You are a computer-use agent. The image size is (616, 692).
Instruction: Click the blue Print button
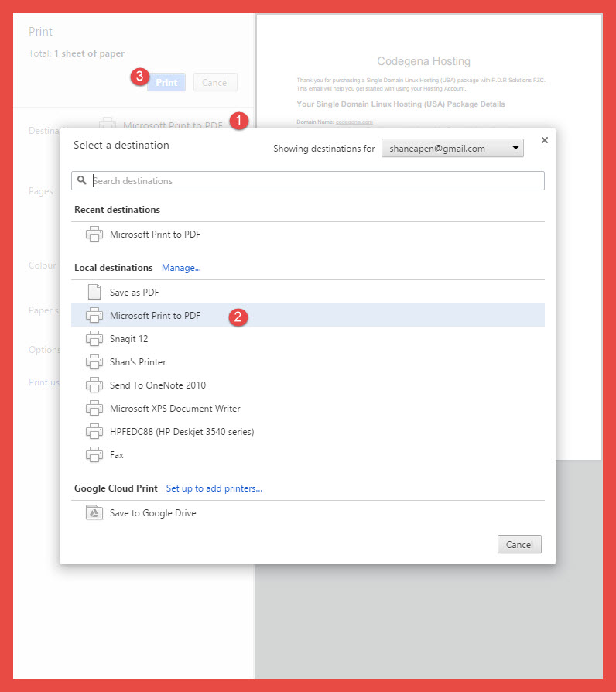tap(166, 83)
